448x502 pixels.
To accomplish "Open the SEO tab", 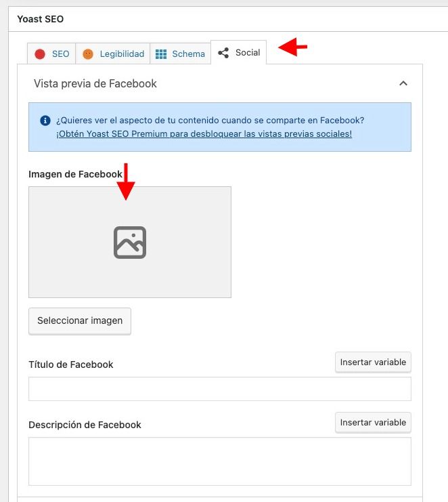I will (x=51, y=54).
